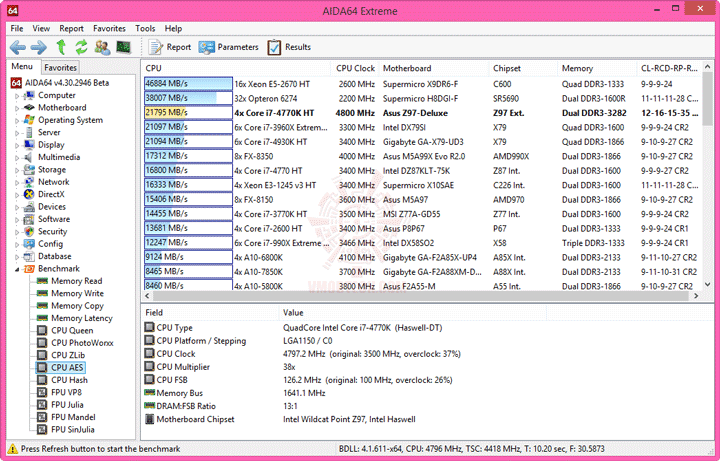Expand the Storage node arrow
The height and width of the screenshot is (461, 720).
click(x=17, y=170)
